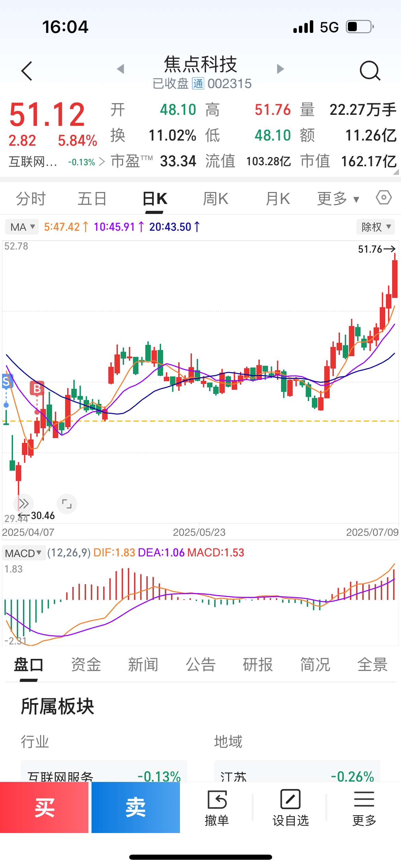The width and height of the screenshot is (401, 868).
Task: Open the 除权 adjustment dropdown
Action: 376,227
